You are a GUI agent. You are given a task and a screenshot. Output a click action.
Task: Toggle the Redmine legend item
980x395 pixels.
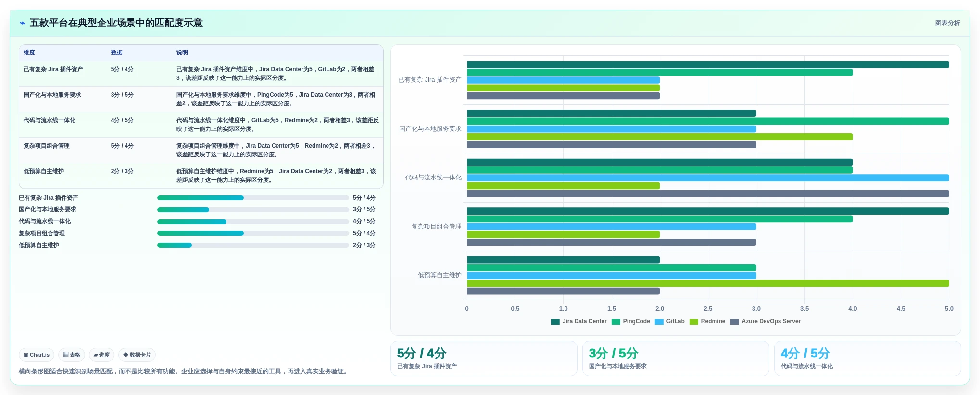tap(707, 321)
